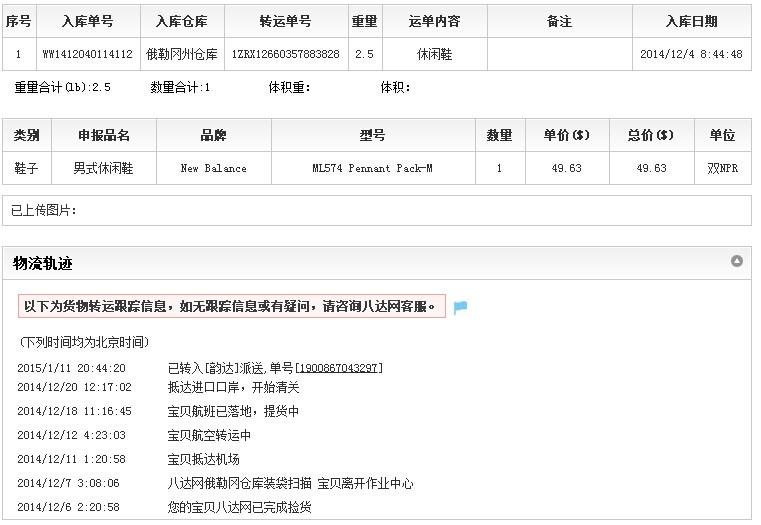Screen dimensions: 761x525
Task: Select the warehouse cell 俄勒冈州仓库
Action: pos(182,54)
